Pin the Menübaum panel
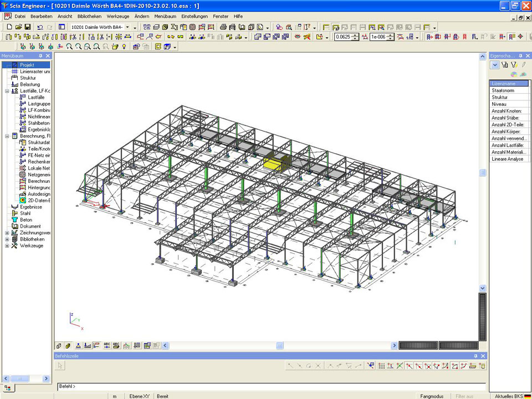This screenshot has width=532, height=399. (40, 56)
